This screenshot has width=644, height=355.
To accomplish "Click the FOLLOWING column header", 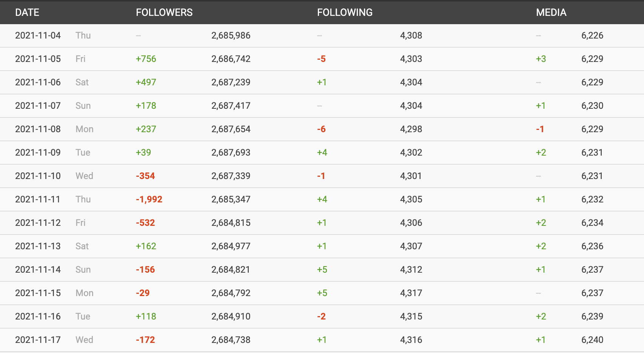I will [345, 12].
